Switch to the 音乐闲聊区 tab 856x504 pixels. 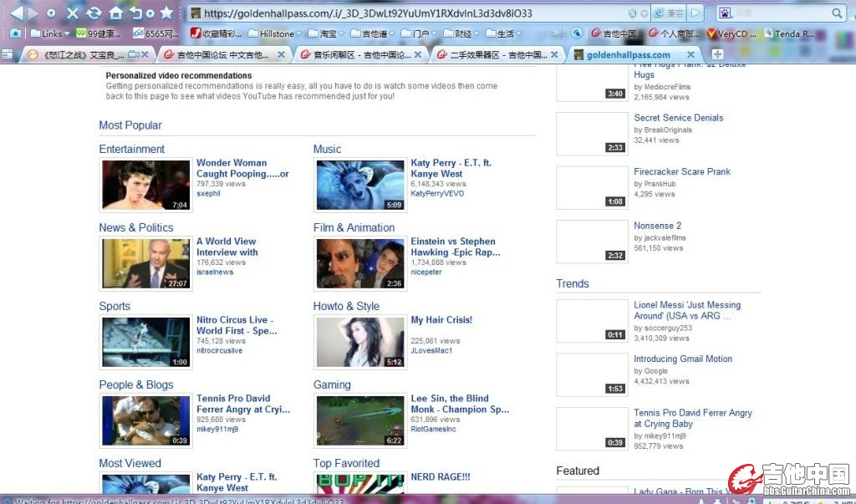(x=361, y=54)
